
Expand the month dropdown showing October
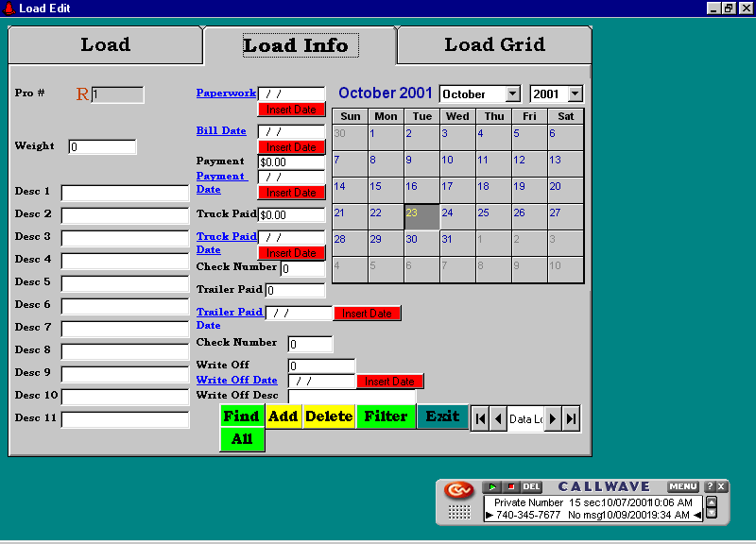(512, 94)
